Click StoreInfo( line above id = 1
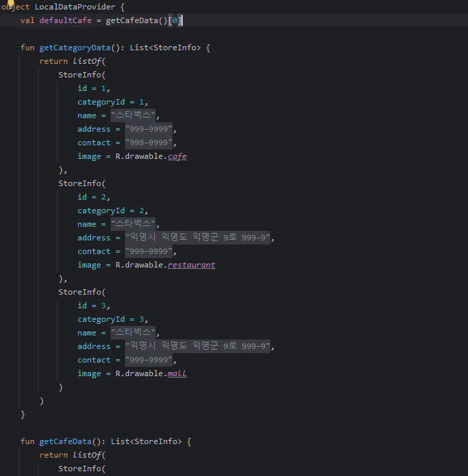 click(82, 75)
